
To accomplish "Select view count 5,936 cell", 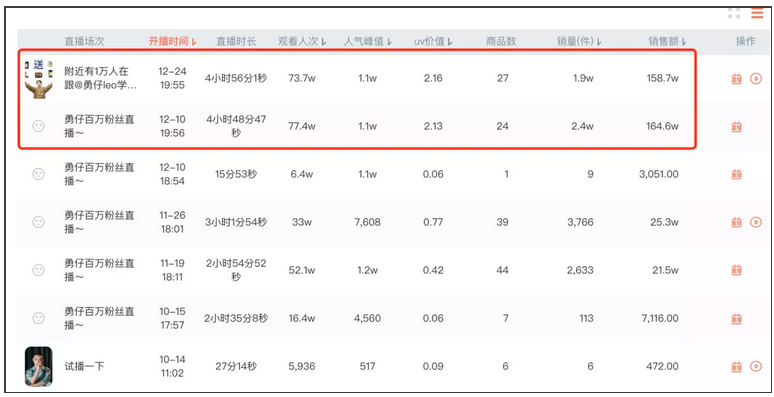I will 302,366.
